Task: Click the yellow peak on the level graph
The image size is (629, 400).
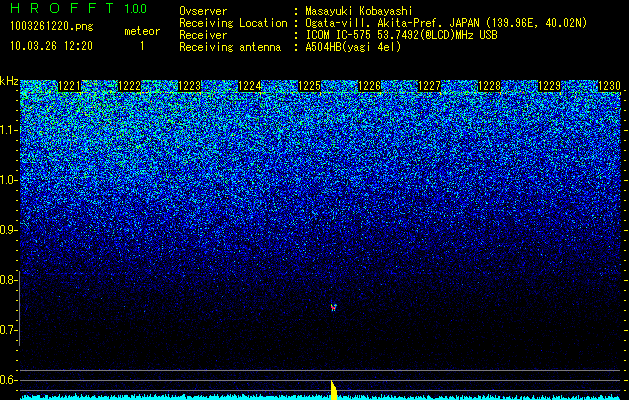Action: [x=334, y=390]
